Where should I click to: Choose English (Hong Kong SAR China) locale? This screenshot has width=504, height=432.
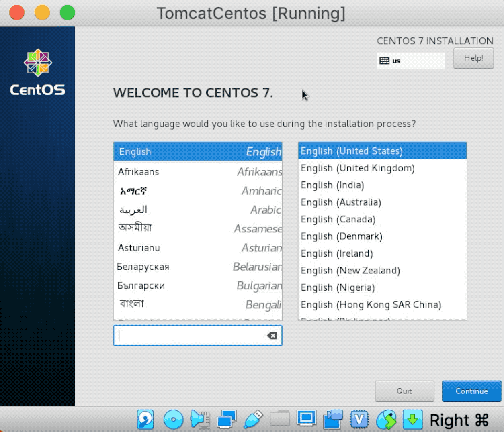[382, 305]
